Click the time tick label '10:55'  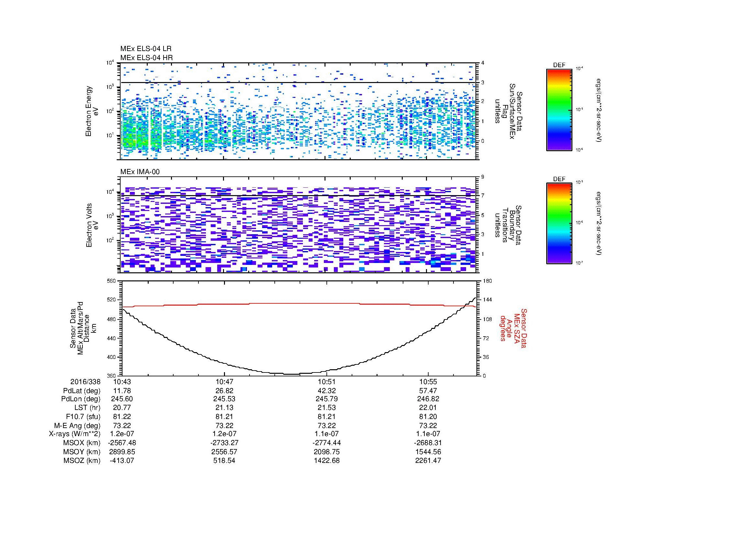(428, 382)
